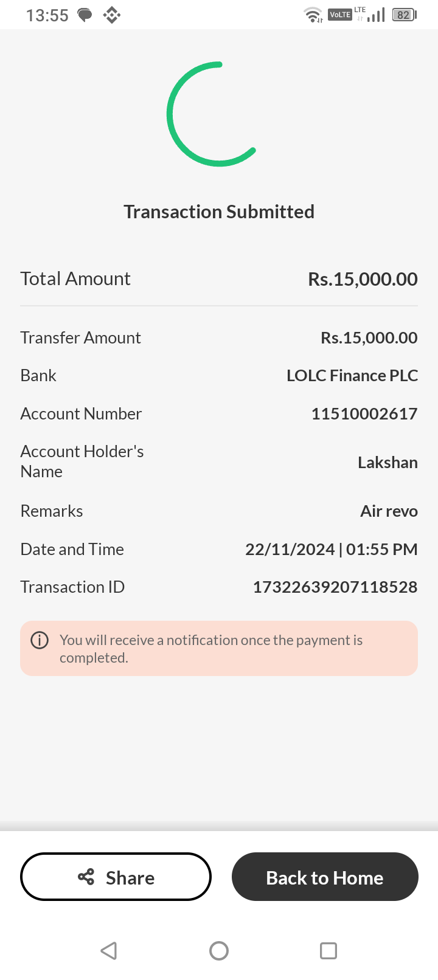This screenshot has width=438, height=980.
Task: Tap the share icon glyph
Action: 86,877
